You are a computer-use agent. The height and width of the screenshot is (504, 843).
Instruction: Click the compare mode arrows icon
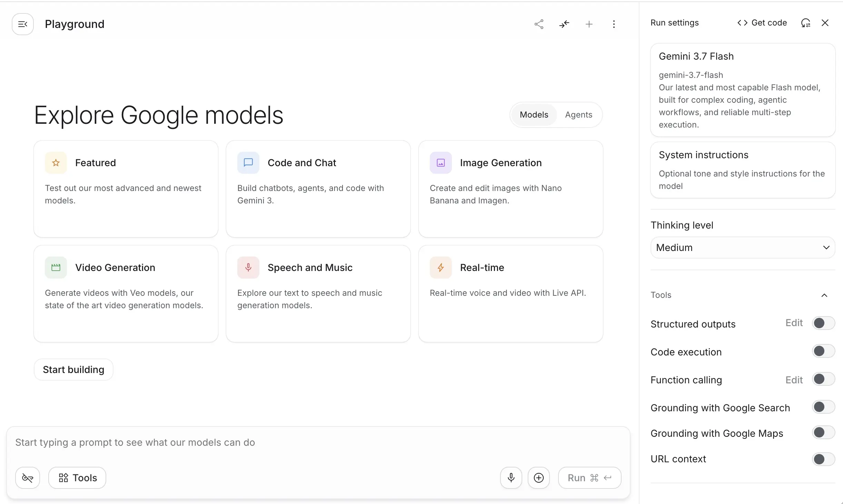coord(564,24)
